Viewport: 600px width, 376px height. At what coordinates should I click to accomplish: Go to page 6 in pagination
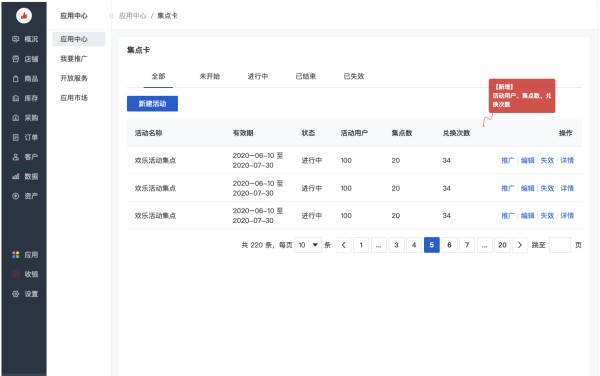pos(449,245)
